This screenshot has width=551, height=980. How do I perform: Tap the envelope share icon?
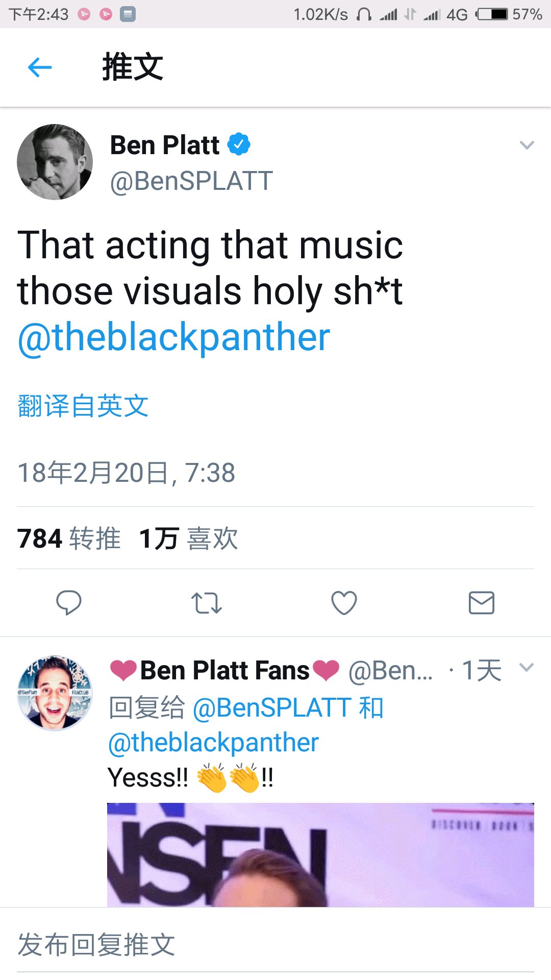[x=481, y=603]
